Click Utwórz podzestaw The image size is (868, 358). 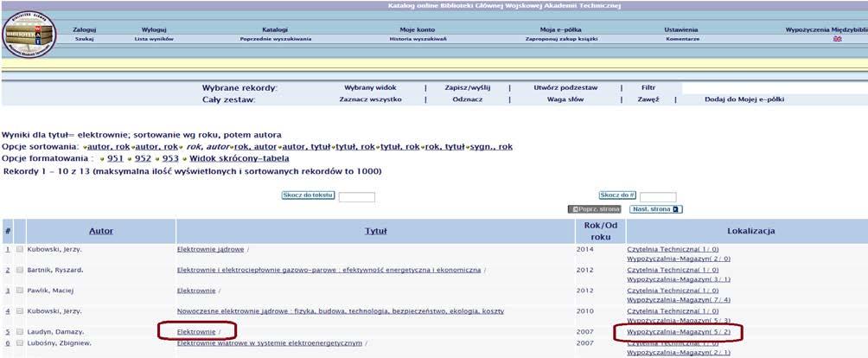tap(565, 87)
